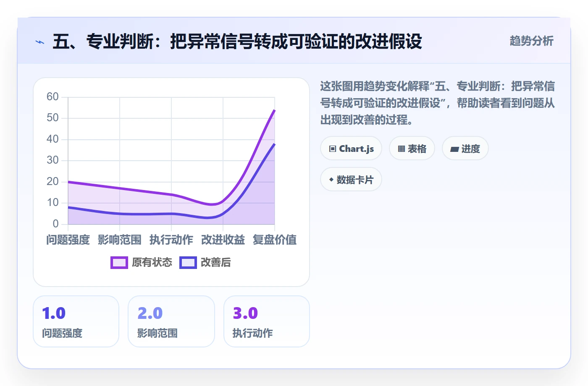Screen dimensions: 588x386
Task: Toggle the 原有状态 legend color box
Action: 119,263
